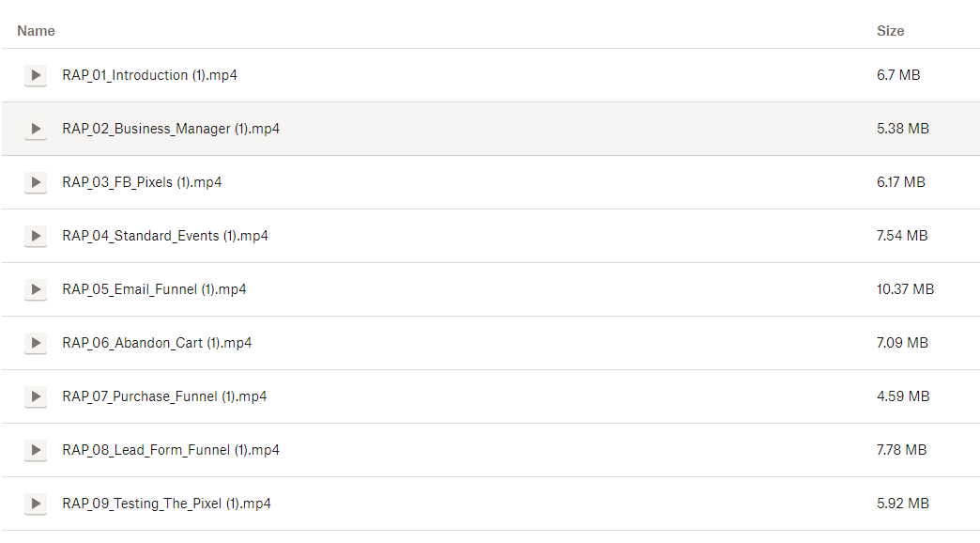This screenshot has height=543, width=980.
Task: Open the RAP_09_Testing_The_Pixel (1).mp4 file name
Action: click(166, 504)
